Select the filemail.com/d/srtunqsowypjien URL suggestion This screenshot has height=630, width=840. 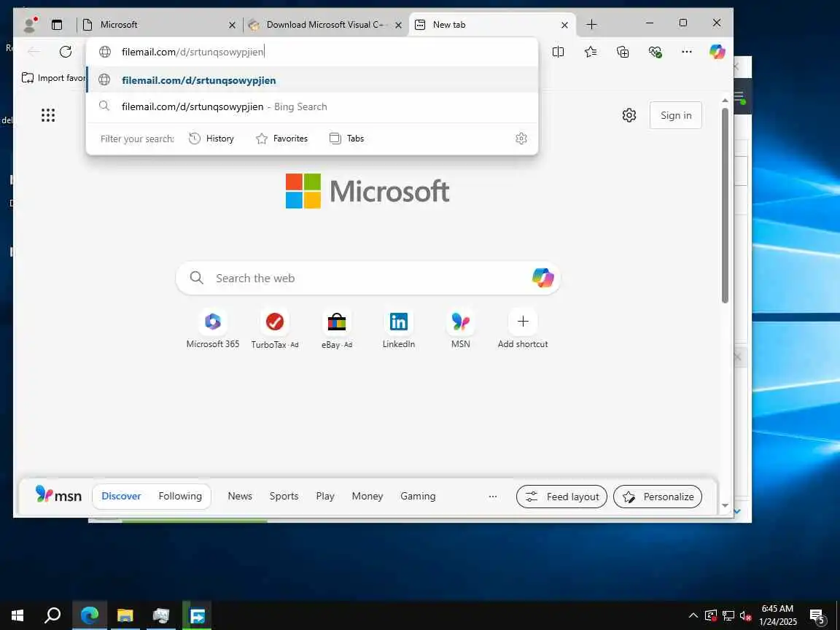(312, 79)
